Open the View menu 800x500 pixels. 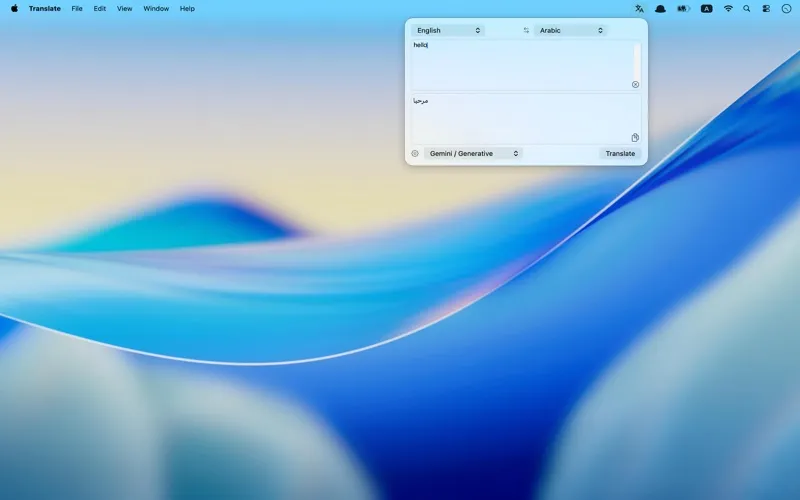point(124,9)
